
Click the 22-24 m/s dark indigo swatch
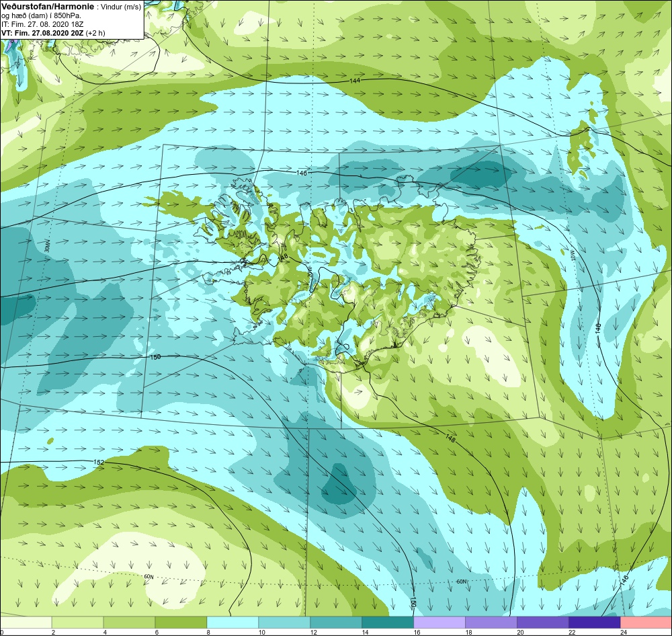click(x=594, y=622)
